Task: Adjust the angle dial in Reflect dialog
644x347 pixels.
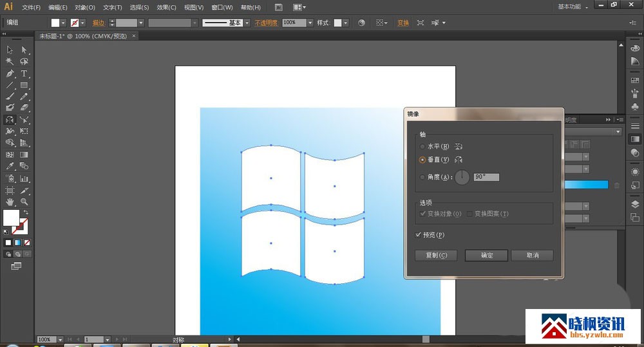Action: pyautogui.click(x=462, y=178)
